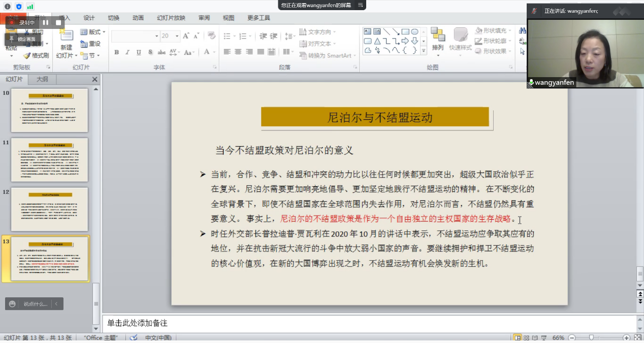Toggle bold formatting in the font group

tap(116, 52)
